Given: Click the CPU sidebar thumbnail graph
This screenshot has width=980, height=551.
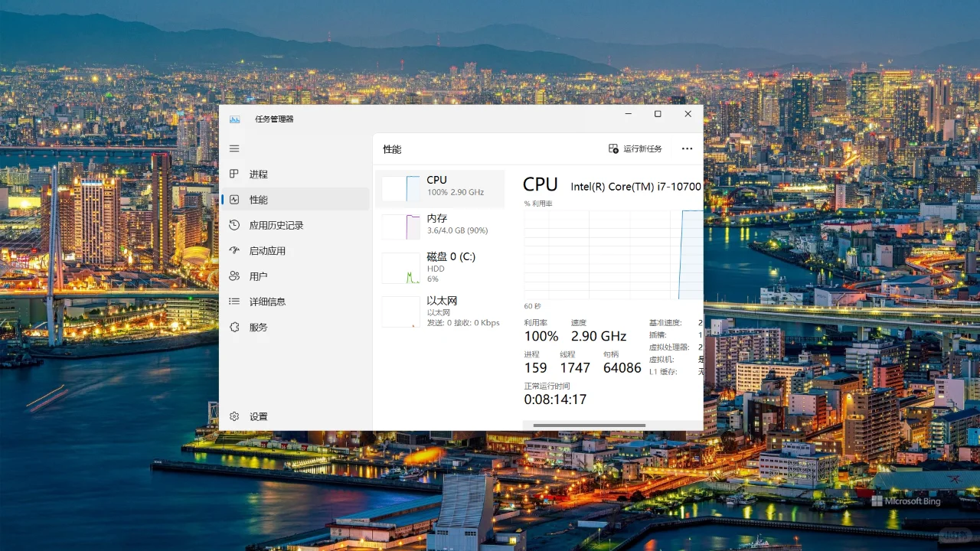Looking at the screenshot, I should pos(399,187).
